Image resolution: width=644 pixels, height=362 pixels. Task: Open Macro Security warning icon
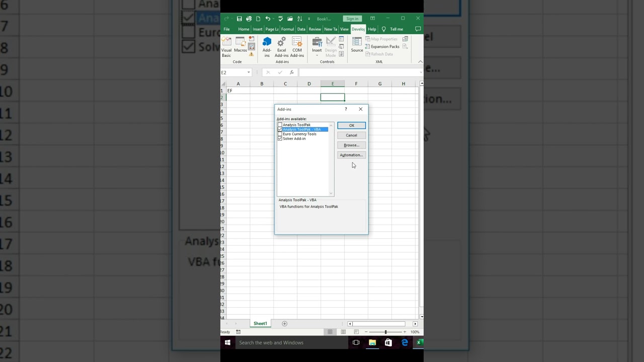(252, 54)
